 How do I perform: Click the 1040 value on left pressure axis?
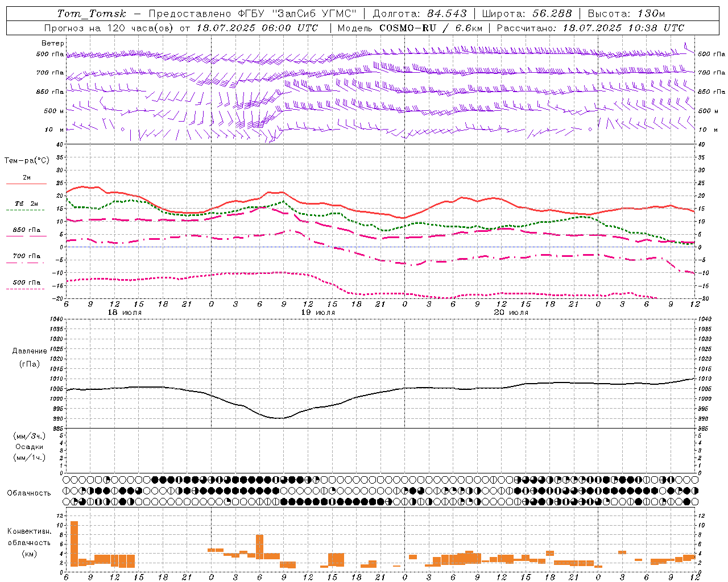[56, 319]
